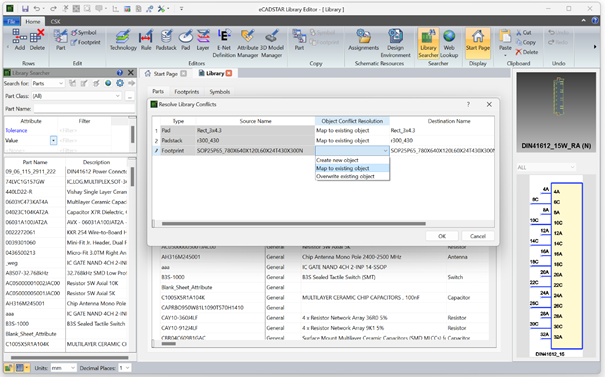605x377 pixels.
Task: Open the Value attribute dropdown arrow
Action: point(53,140)
